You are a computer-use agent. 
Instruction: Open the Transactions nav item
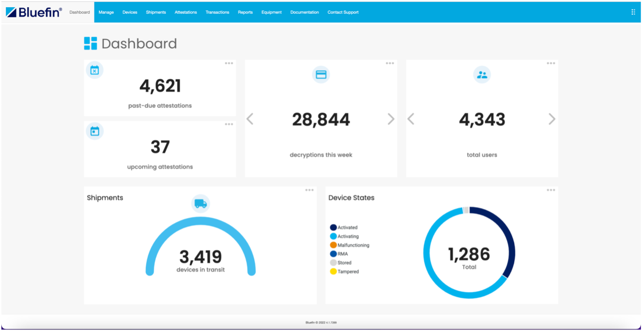pos(218,12)
